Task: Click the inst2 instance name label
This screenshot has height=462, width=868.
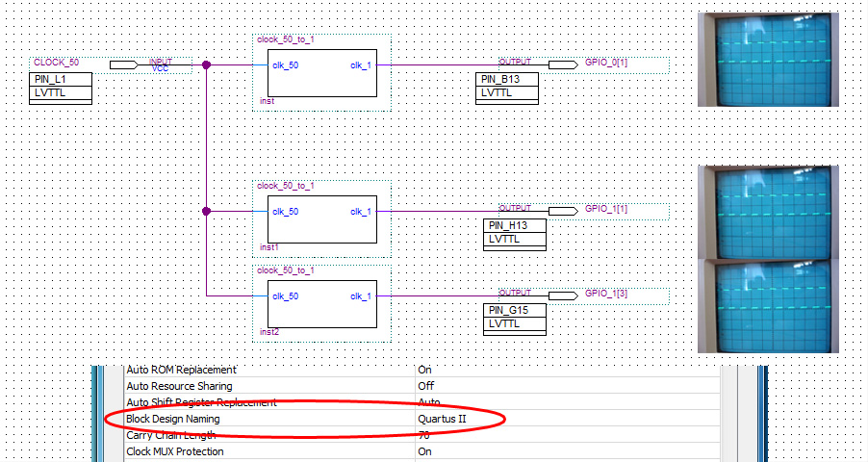Action: coord(269,332)
